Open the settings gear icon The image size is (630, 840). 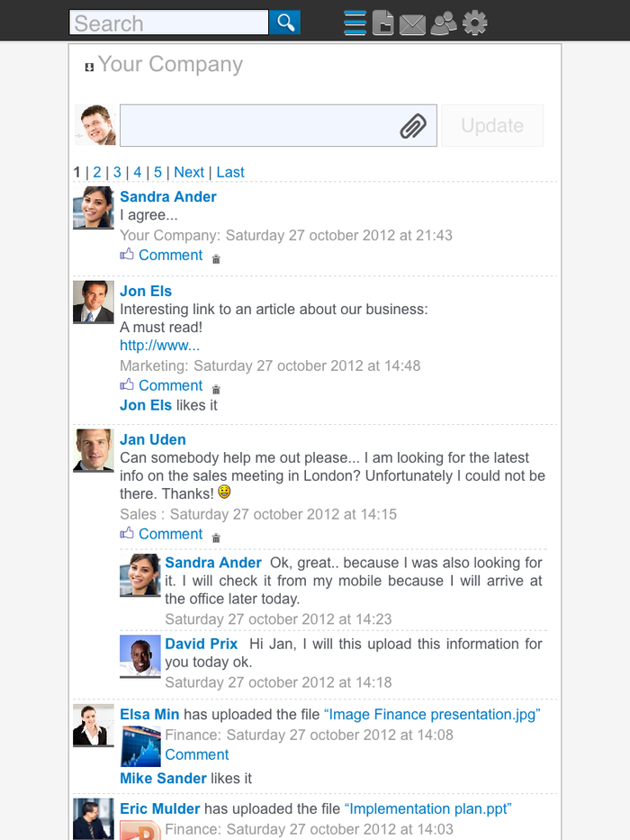click(475, 23)
